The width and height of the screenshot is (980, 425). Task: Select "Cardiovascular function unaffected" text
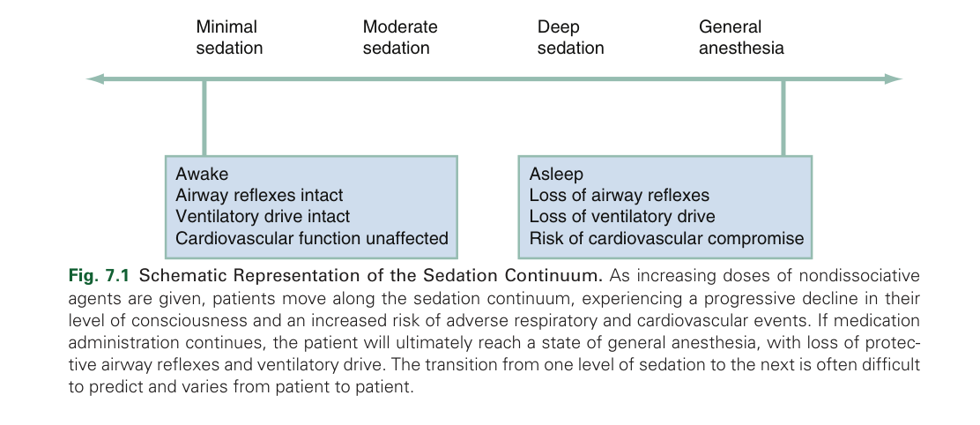pyautogui.click(x=312, y=238)
